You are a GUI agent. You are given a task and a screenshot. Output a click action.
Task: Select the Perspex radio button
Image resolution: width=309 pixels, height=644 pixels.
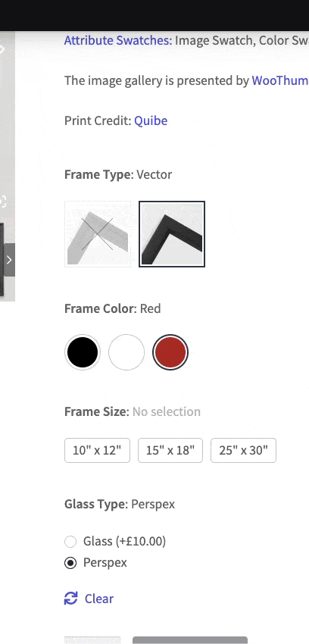[70, 563]
